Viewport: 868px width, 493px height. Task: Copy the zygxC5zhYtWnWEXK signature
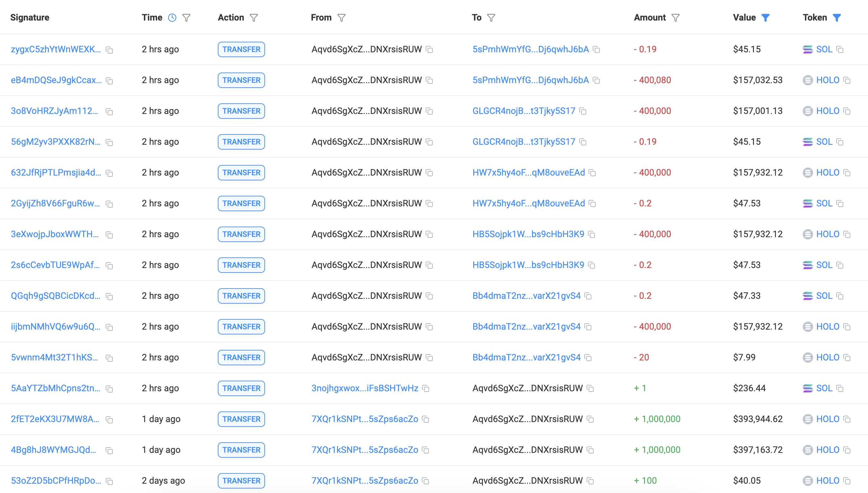[109, 50]
